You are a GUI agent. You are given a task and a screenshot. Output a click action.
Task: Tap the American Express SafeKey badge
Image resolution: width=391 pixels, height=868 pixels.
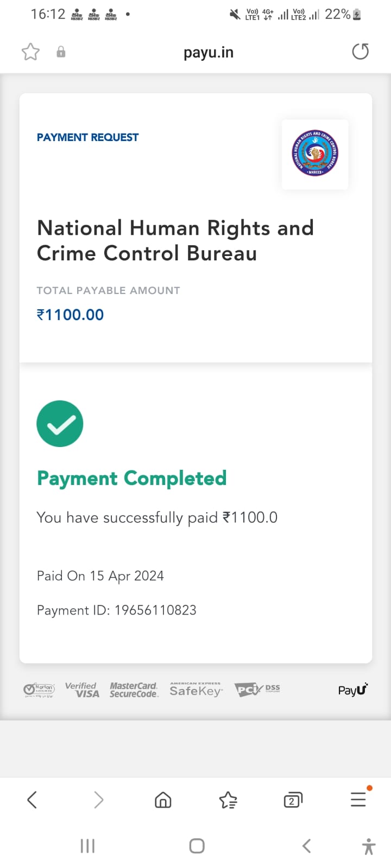(x=195, y=690)
